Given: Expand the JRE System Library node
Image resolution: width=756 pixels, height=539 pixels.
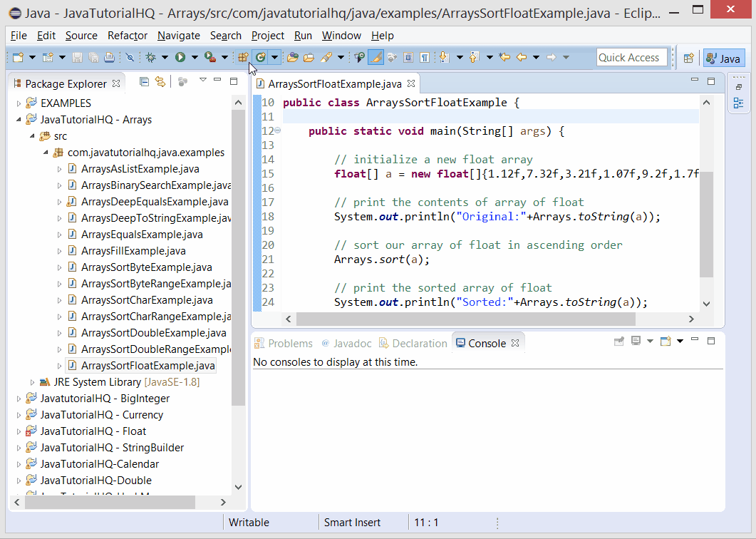Looking at the screenshot, I should click(x=32, y=382).
